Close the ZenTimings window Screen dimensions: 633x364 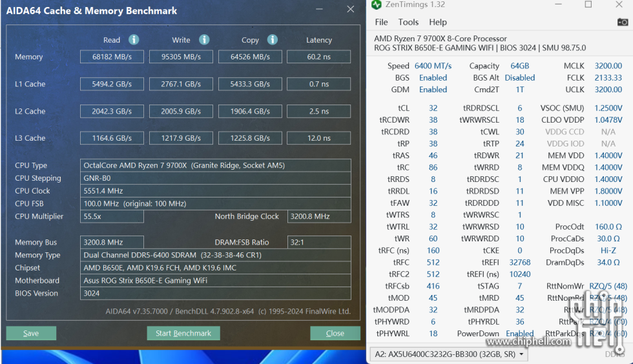click(619, 5)
